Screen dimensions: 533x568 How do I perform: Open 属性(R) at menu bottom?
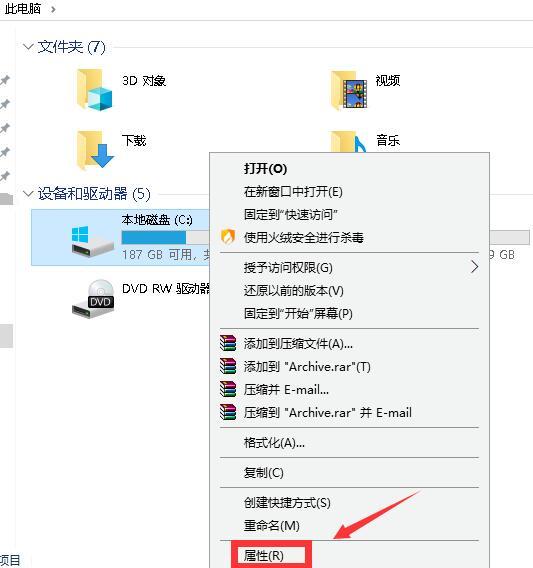(263, 555)
